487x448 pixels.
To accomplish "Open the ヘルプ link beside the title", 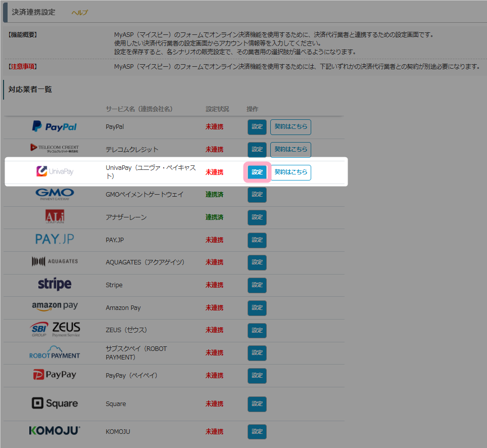I will coord(79,13).
